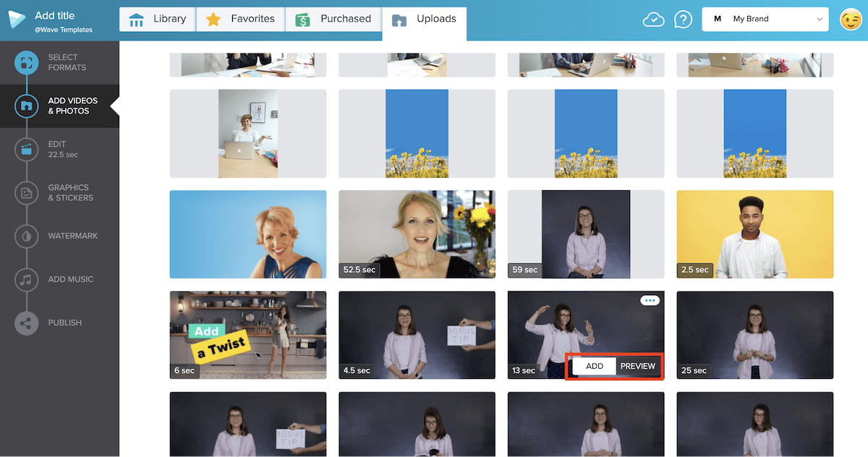
Task: Click the Wave Templates logo
Action: tap(17, 19)
